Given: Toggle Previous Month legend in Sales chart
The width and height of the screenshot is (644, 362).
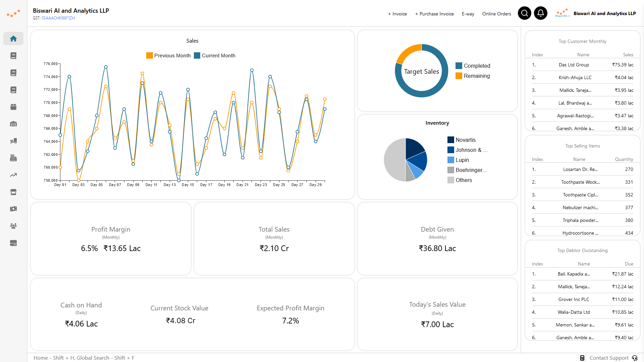Looking at the screenshot, I should point(168,56).
